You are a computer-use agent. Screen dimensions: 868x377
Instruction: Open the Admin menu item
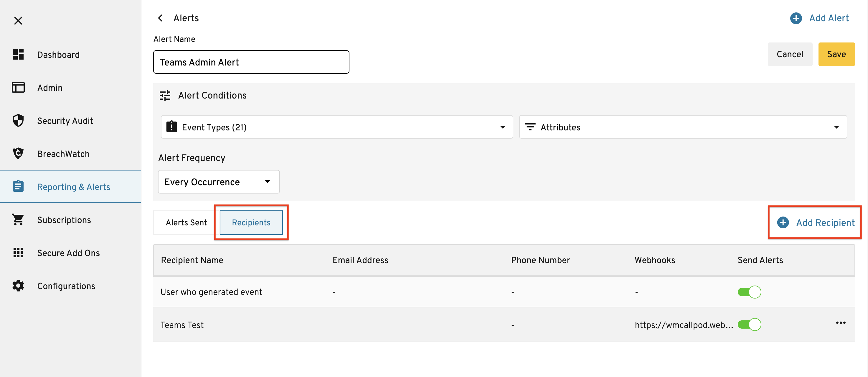click(70, 88)
